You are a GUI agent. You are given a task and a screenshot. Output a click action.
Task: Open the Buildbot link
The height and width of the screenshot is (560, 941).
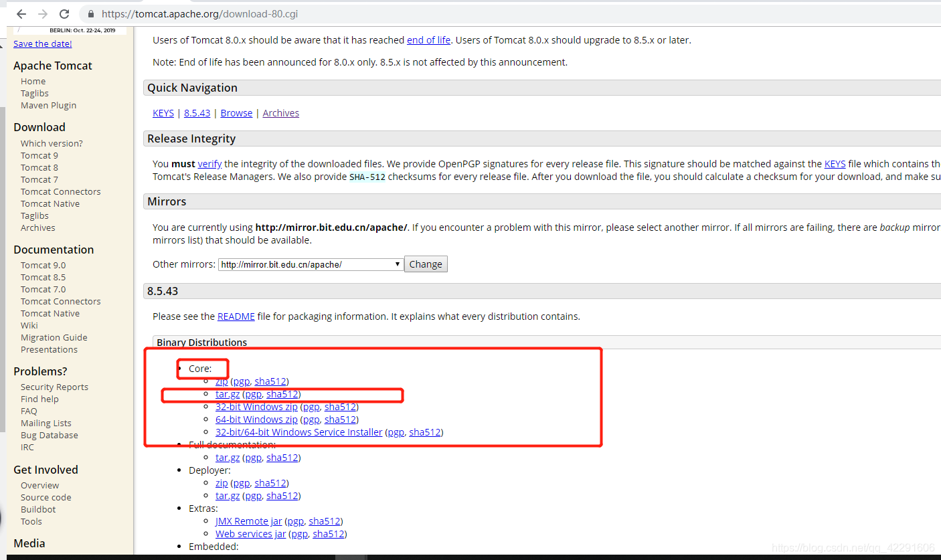coord(38,509)
